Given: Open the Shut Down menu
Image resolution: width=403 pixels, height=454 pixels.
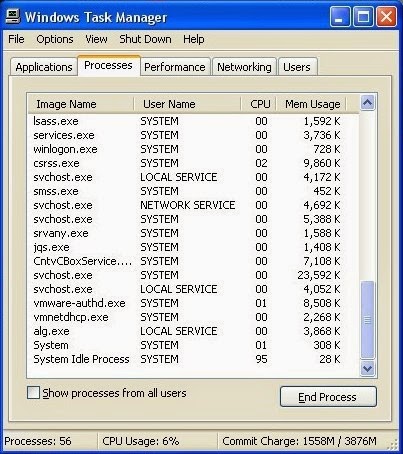Looking at the screenshot, I should 145,39.
